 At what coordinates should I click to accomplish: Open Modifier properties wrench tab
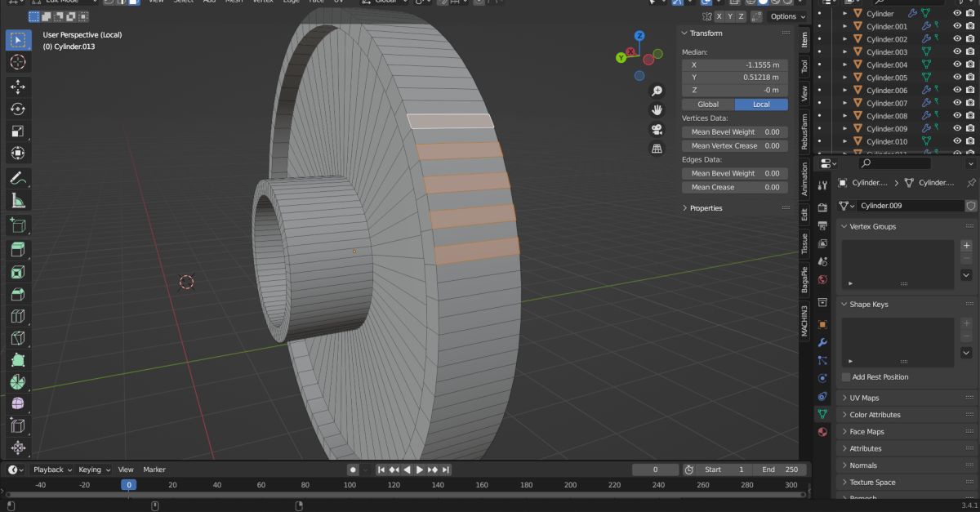(822, 342)
